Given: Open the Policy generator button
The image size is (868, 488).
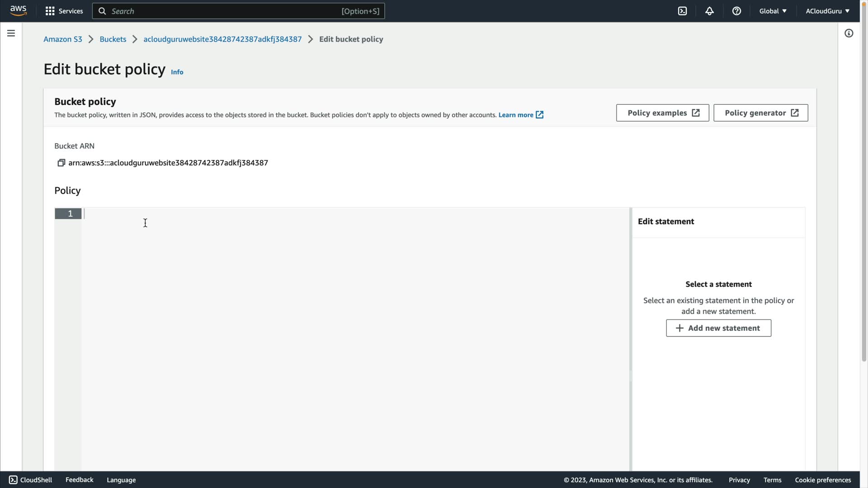Looking at the screenshot, I should pos(760,113).
